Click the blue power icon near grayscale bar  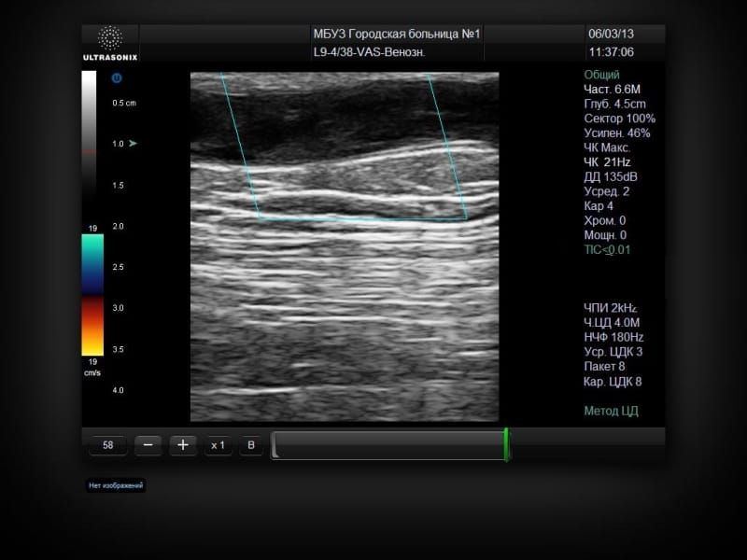click(x=116, y=78)
